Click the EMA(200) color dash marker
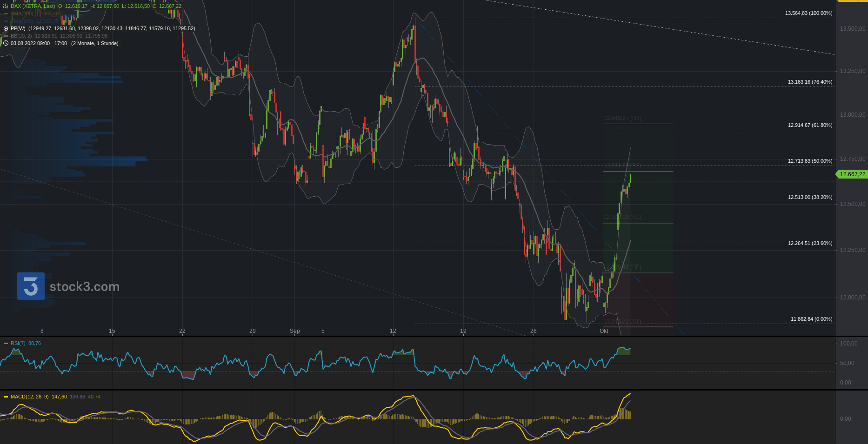 coord(6,21)
